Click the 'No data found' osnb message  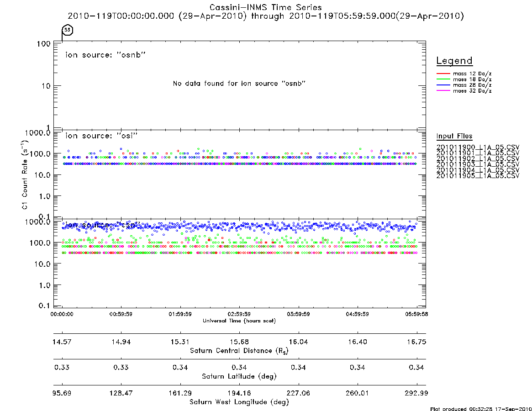239,84
